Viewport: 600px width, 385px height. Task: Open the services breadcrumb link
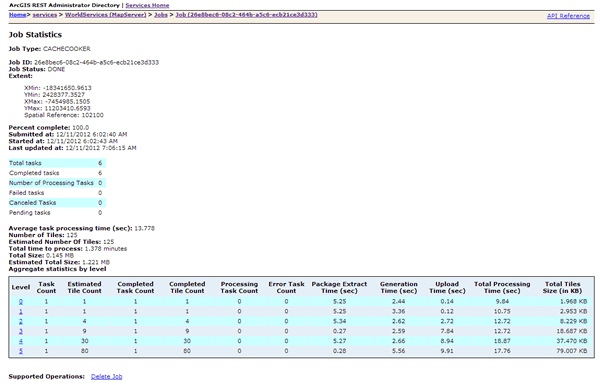(45, 15)
